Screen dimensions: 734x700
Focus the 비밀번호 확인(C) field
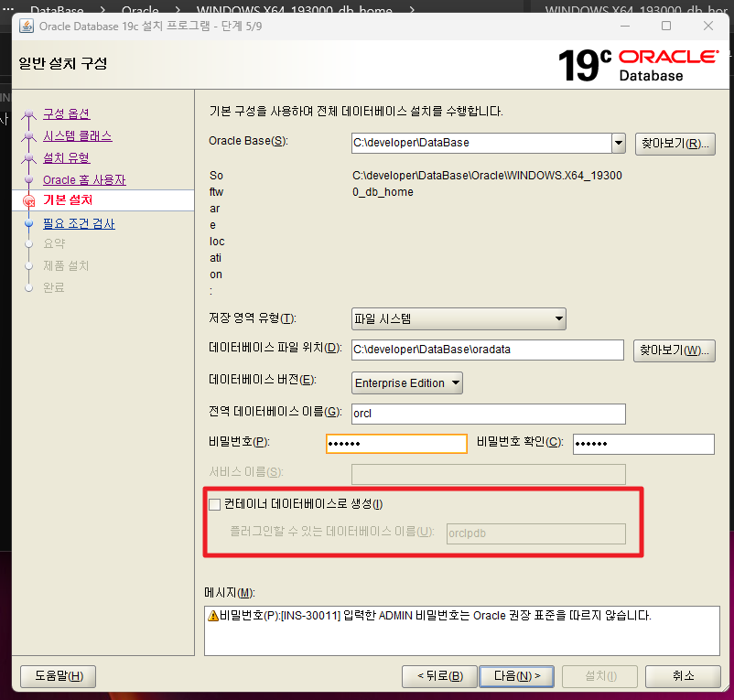pos(643,444)
